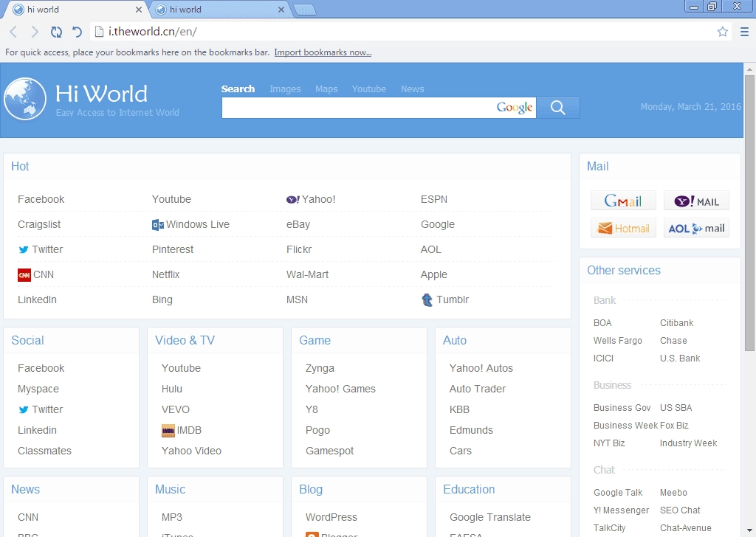
Task: Click the page icon in address bar
Action: tap(99, 32)
